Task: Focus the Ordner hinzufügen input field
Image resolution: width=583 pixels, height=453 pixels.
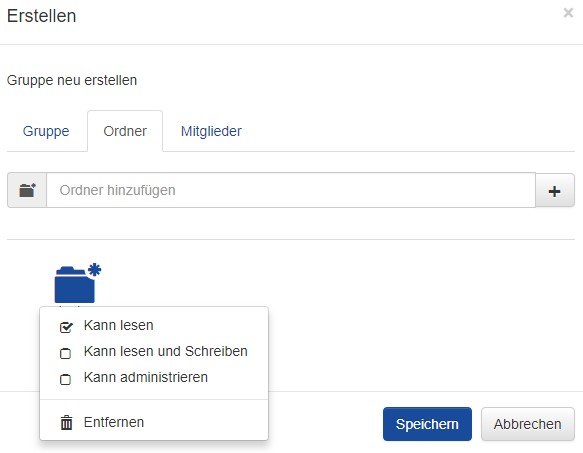Action: pos(291,190)
